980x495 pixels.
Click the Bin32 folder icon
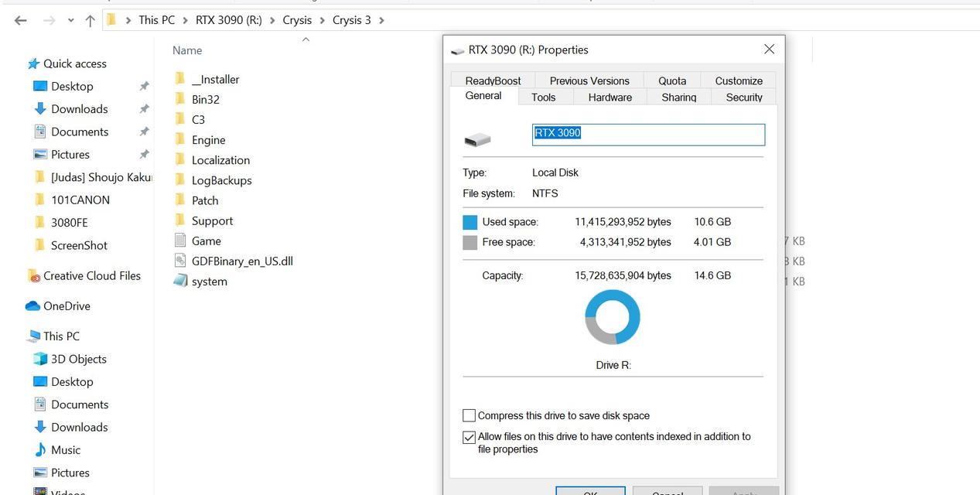coord(180,99)
